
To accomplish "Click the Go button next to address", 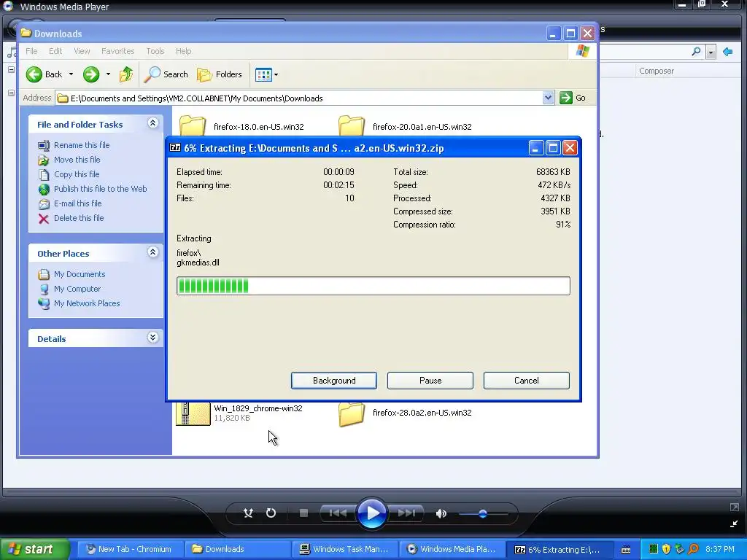I will [x=573, y=98].
